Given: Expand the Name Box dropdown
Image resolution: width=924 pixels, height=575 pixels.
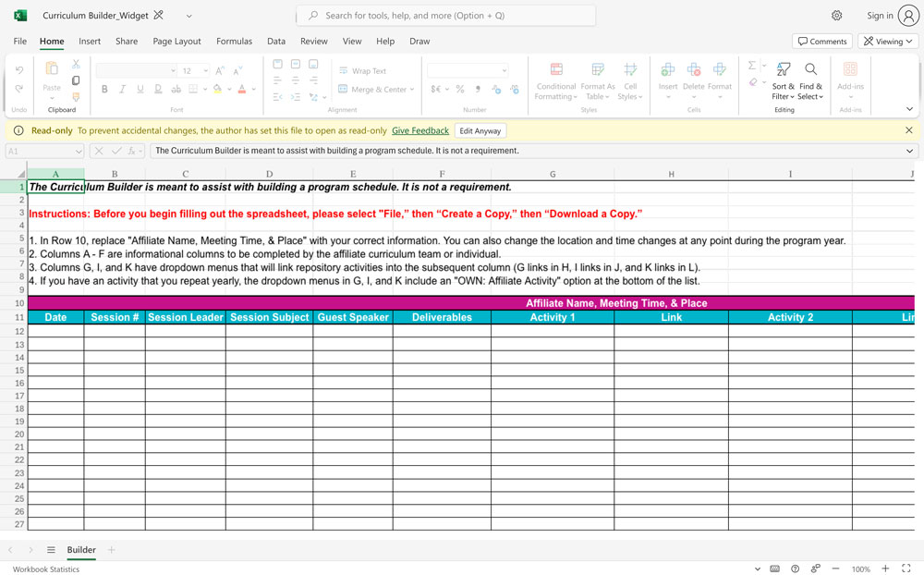Looking at the screenshot, I should [x=79, y=152].
